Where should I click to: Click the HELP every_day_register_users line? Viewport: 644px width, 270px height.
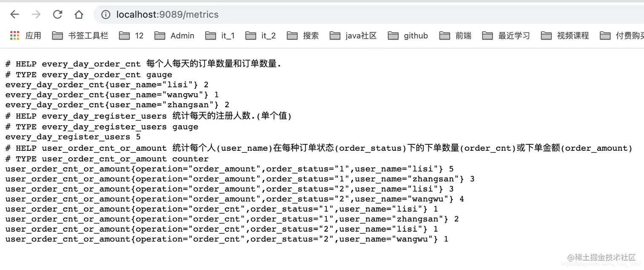point(148,116)
